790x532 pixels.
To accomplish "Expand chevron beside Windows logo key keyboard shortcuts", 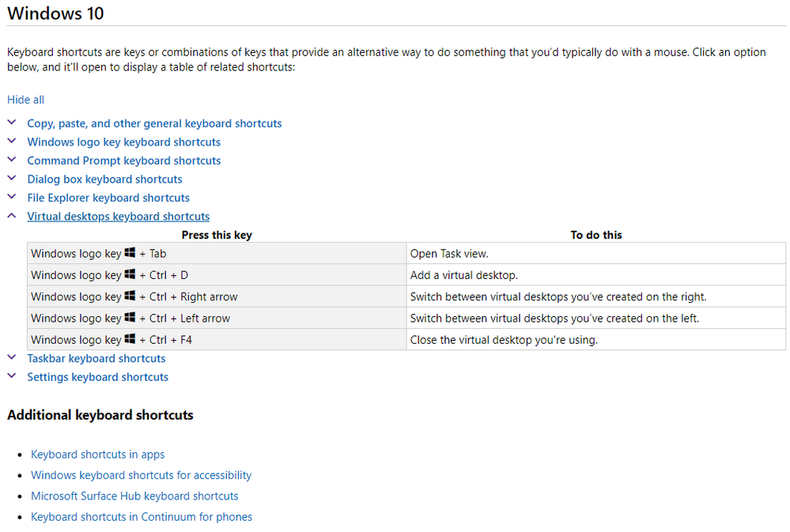I will 12,141.
